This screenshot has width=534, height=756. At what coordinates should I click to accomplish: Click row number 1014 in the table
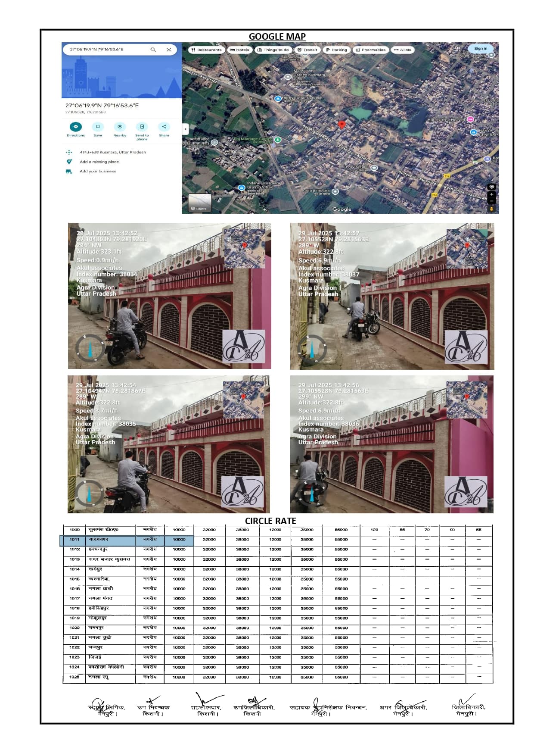75,569
